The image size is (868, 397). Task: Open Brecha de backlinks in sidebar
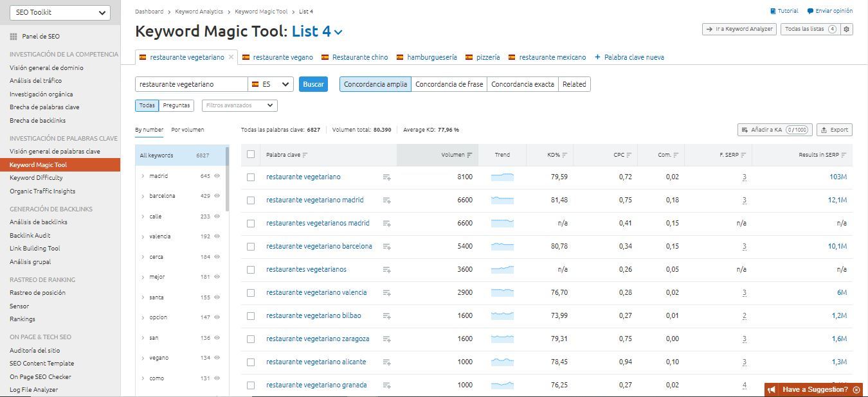pos(37,120)
